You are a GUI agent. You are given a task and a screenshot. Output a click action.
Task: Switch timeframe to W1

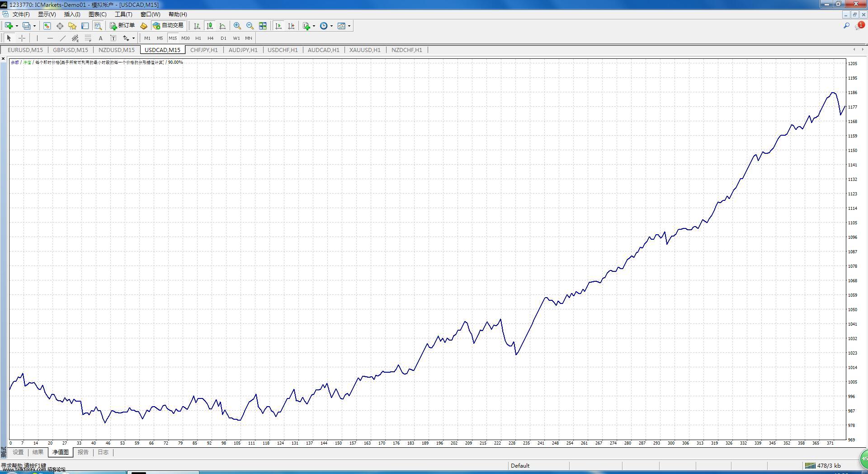pyautogui.click(x=236, y=38)
